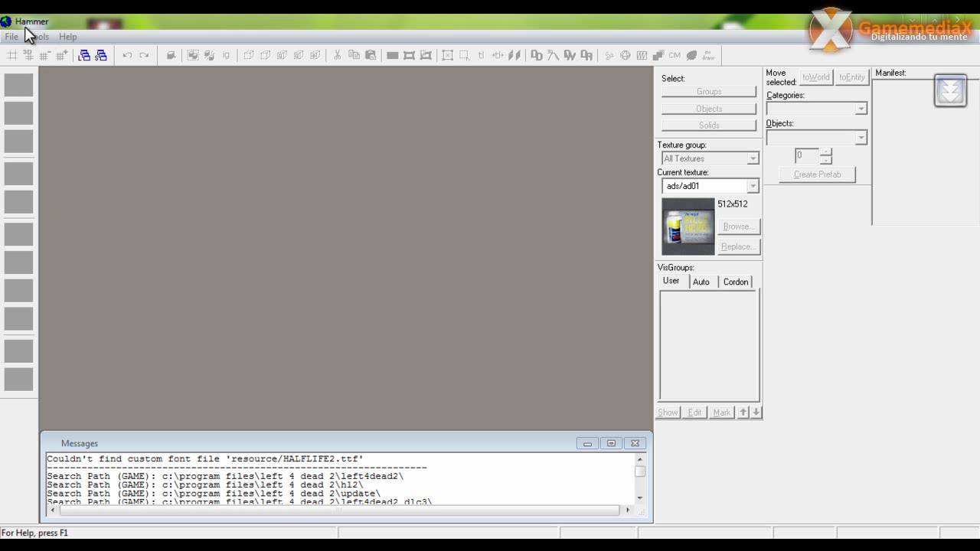Click the 3D helpers toolbar icon
This screenshot has width=980, height=551.
tap(554, 55)
